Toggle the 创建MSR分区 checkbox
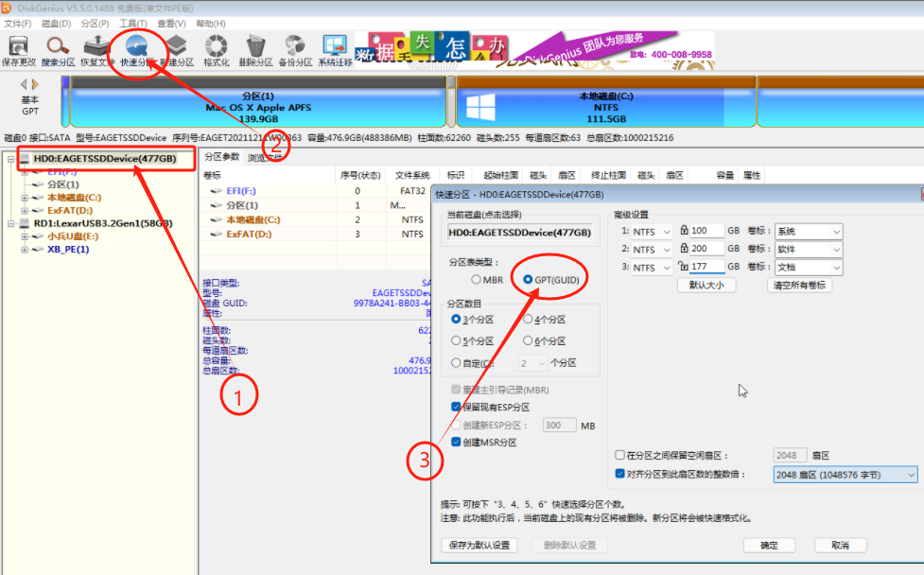 (x=456, y=442)
